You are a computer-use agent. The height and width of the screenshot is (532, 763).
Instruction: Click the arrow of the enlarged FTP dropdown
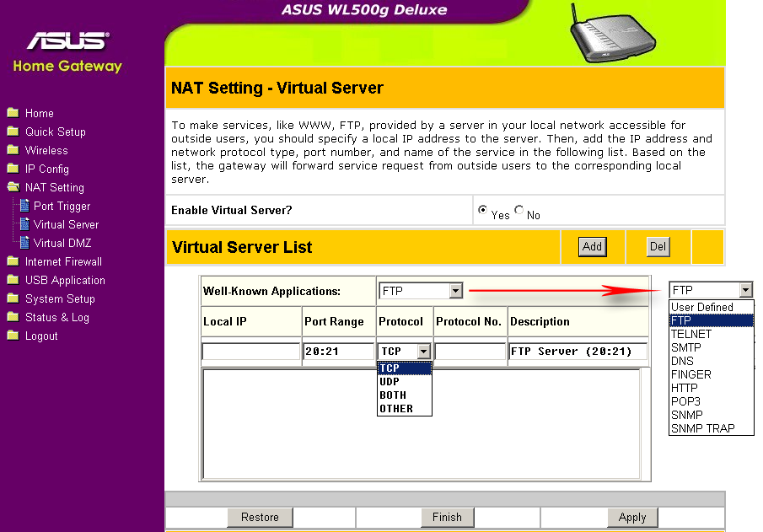click(x=745, y=290)
